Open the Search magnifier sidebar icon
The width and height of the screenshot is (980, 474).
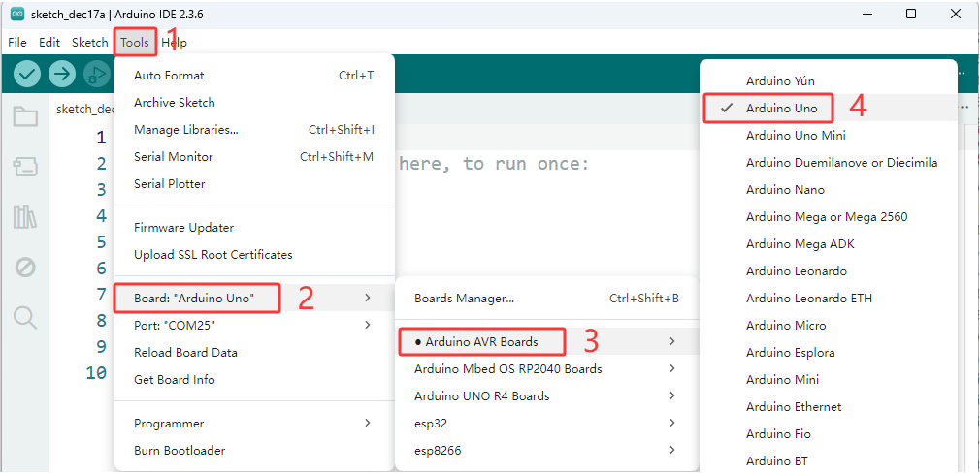click(25, 318)
